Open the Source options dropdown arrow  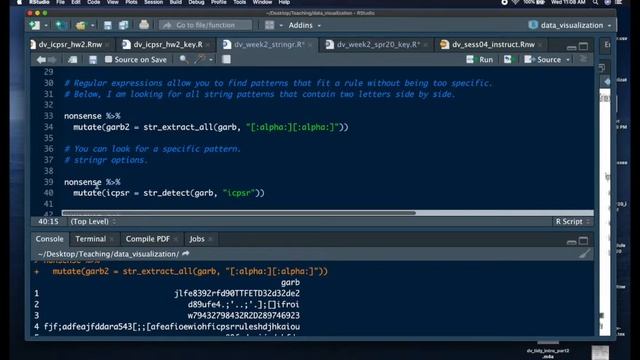(568, 60)
